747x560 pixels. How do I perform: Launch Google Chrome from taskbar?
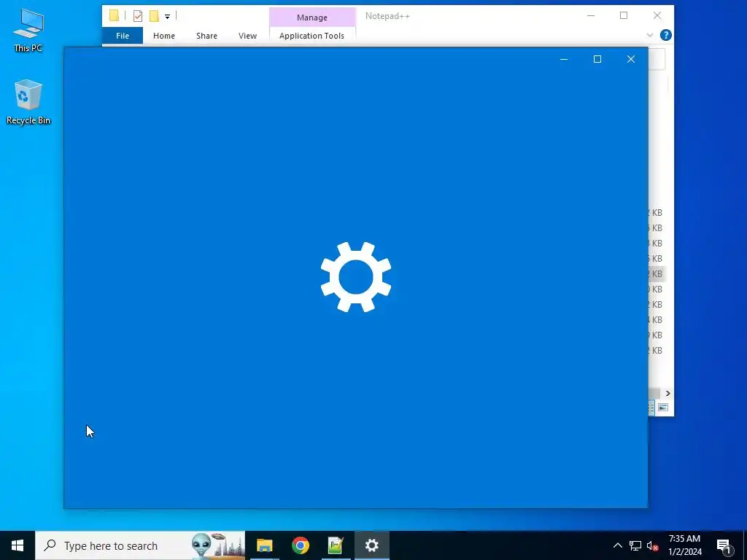coord(300,545)
